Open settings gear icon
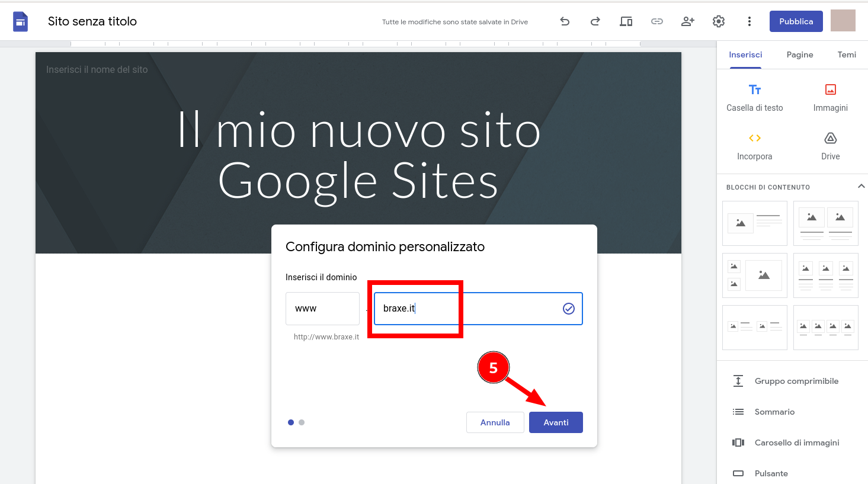 pos(719,21)
